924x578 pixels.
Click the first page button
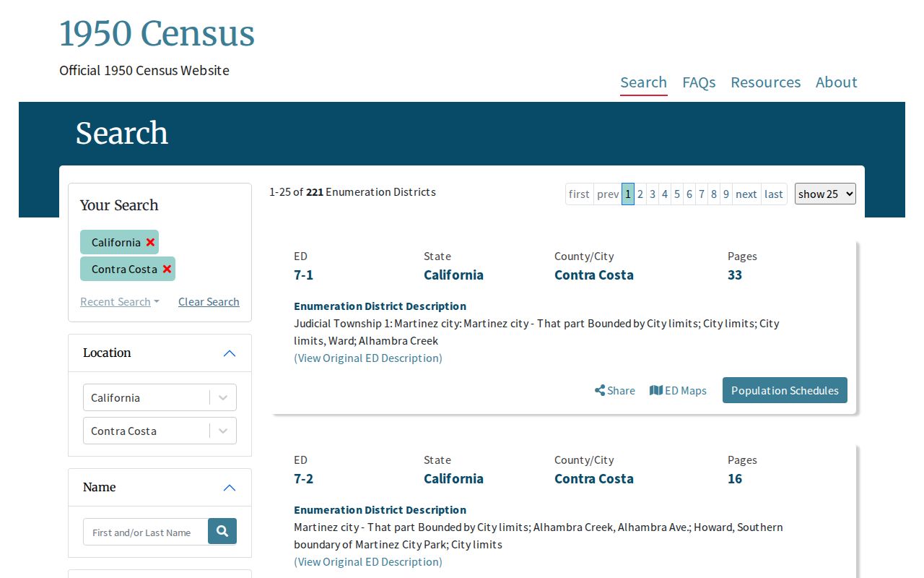coord(580,194)
